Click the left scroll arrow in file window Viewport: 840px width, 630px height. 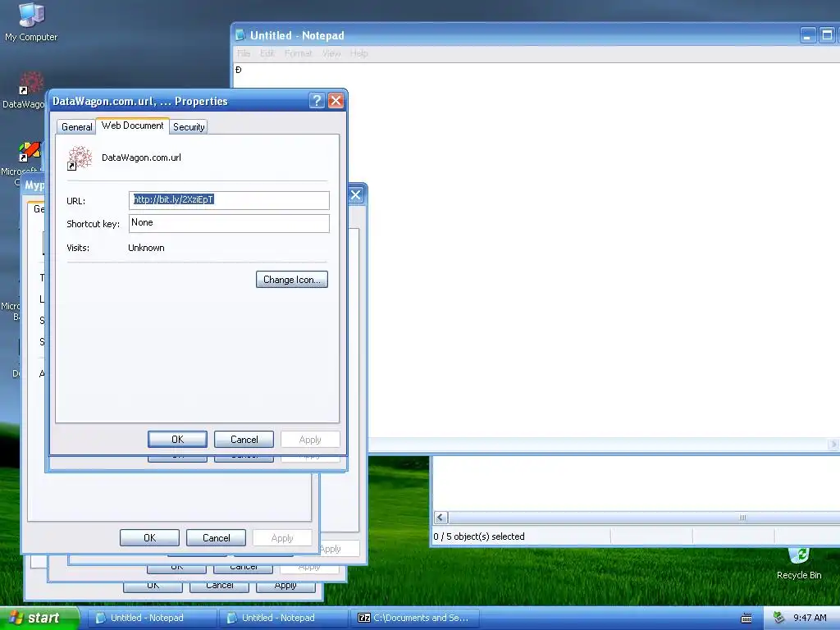tap(441, 518)
